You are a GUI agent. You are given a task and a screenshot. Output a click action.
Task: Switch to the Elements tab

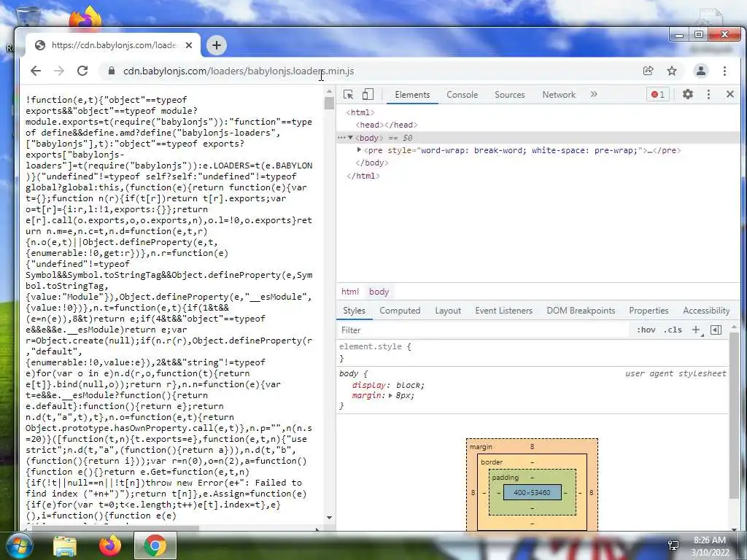click(412, 95)
